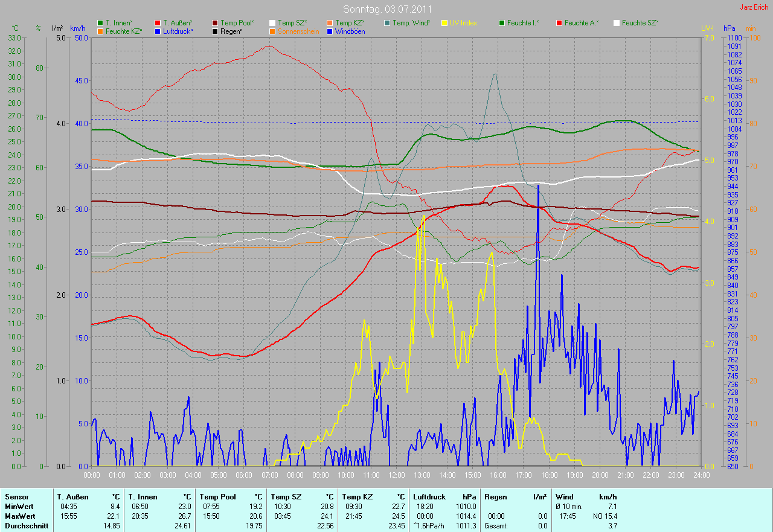Click the name Jarz Erich
Image resolution: width=773 pixels, height=532 pixels.
pyautogui.click(x=754, y=7)
